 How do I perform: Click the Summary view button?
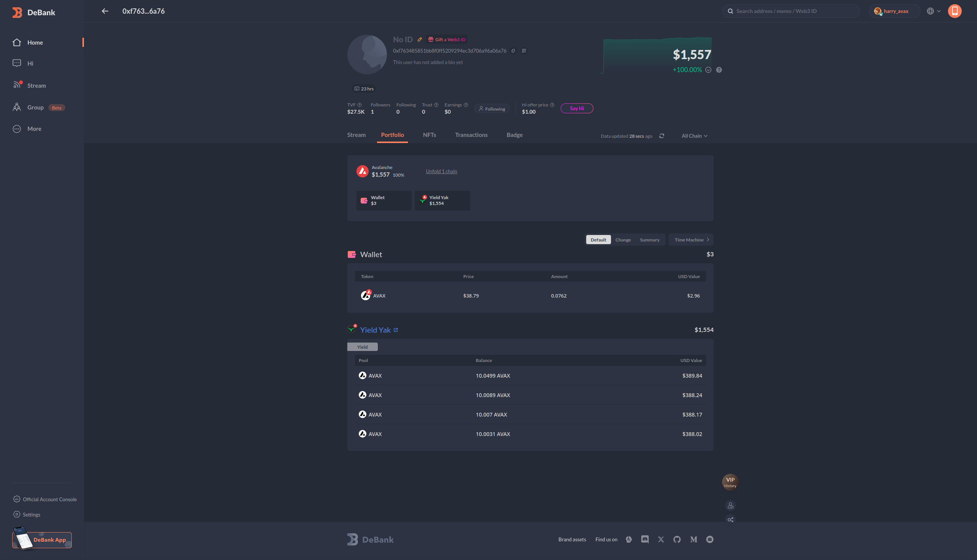tap(649, 240)
